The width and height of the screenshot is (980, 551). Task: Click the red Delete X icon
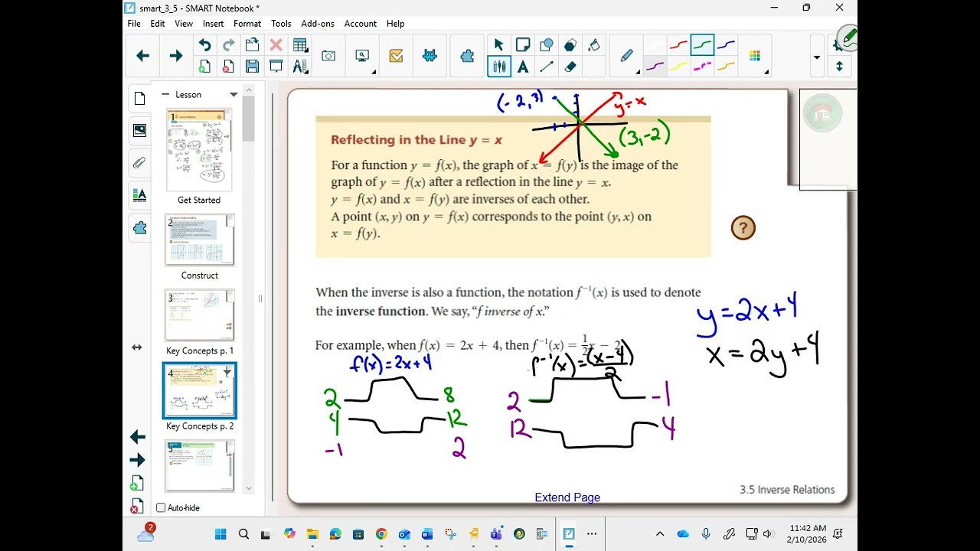point(276,45)
